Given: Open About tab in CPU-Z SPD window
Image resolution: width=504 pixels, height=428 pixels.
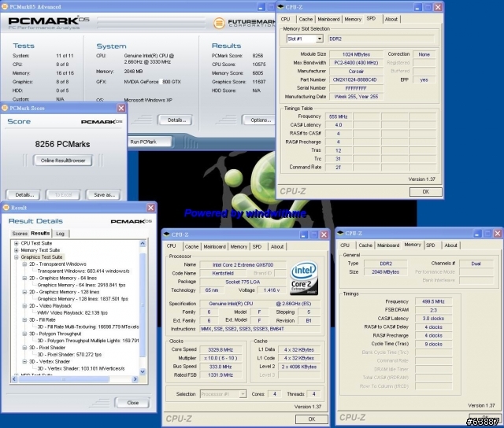Looking at the screenshot, I should coord(391,19).
